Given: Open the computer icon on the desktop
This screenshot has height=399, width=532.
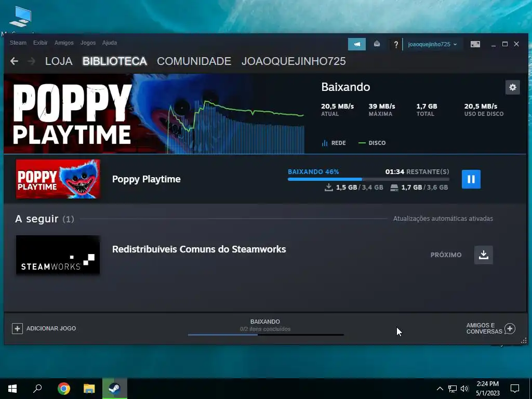Looking at the screenshot, I should click(x=20, y=17).
